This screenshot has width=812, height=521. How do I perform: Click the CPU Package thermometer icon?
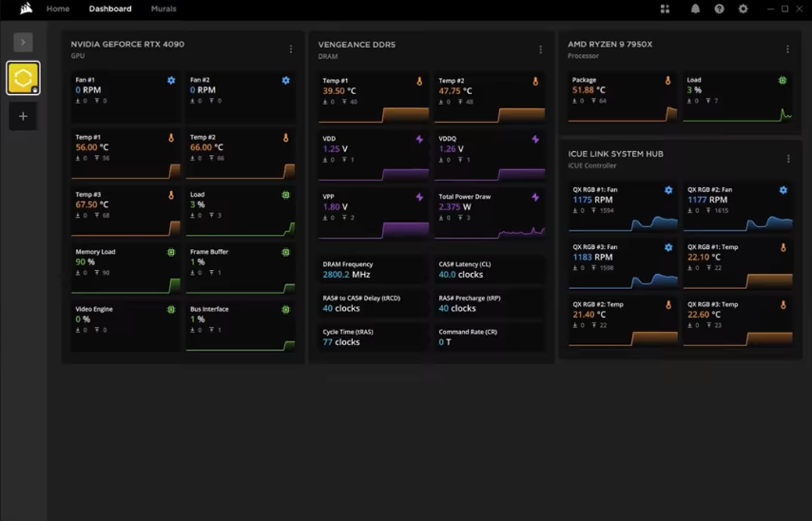click(x=668, y=81)
